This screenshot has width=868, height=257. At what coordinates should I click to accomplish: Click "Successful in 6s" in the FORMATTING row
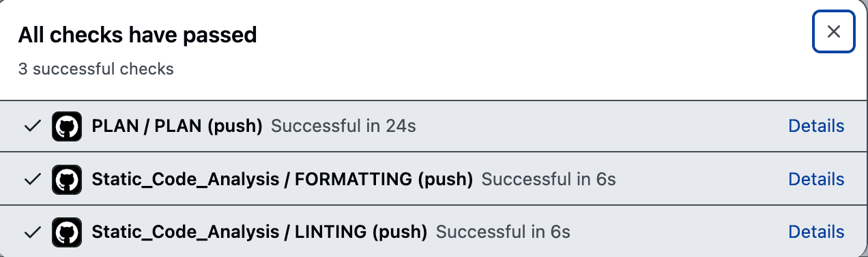(549, 179)
